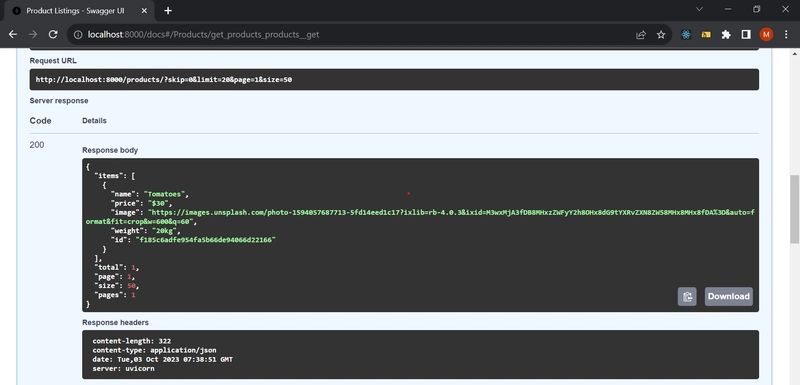Open the Chrome profile avatar M

click(766, 35)
